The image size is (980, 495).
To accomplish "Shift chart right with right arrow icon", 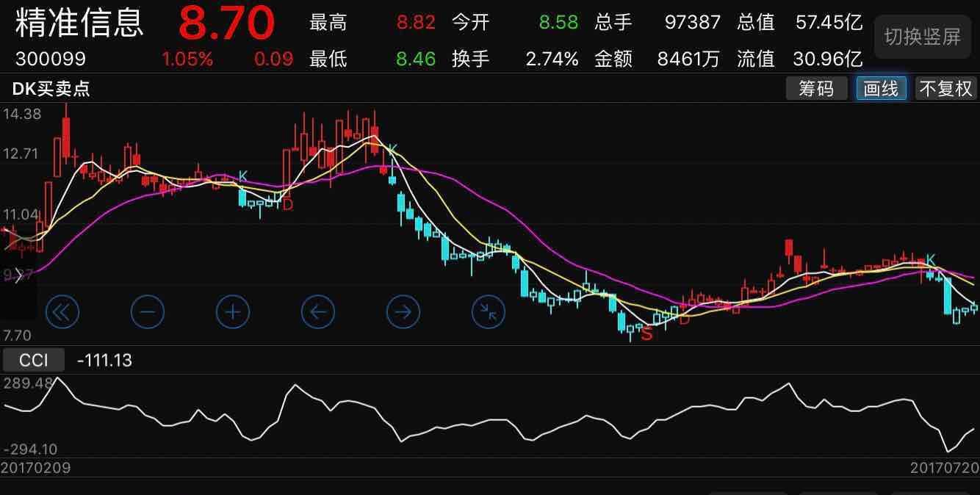I will (x=403, y=312).
